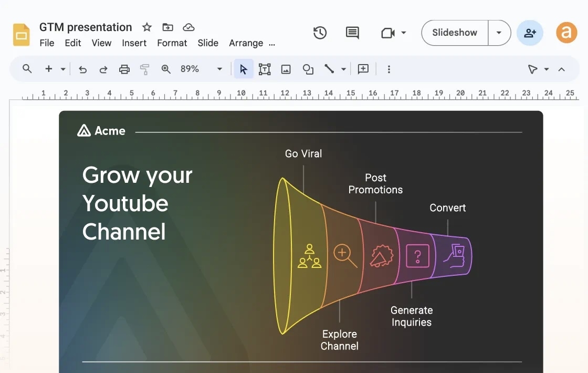The height and width of the screenshot is (373, 588).
Task: Expand new slide layout dropdown
Action: tap(63, 69)
